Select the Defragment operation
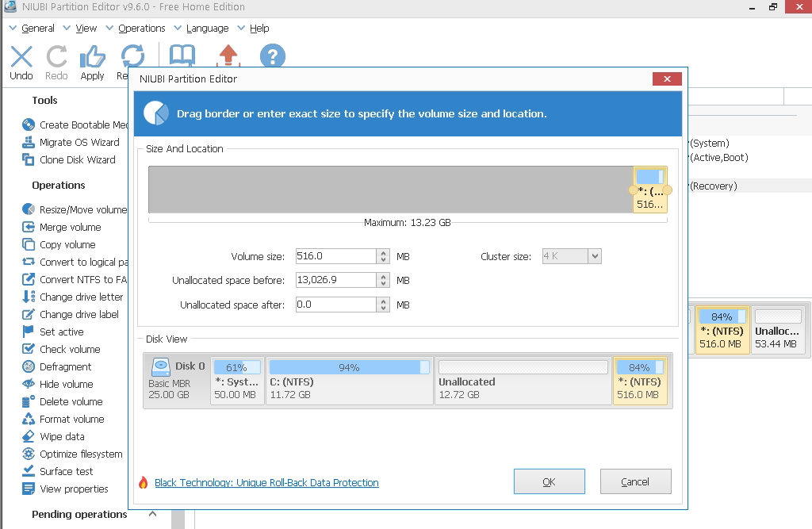 pyautogui.click(x=66, y=367)
